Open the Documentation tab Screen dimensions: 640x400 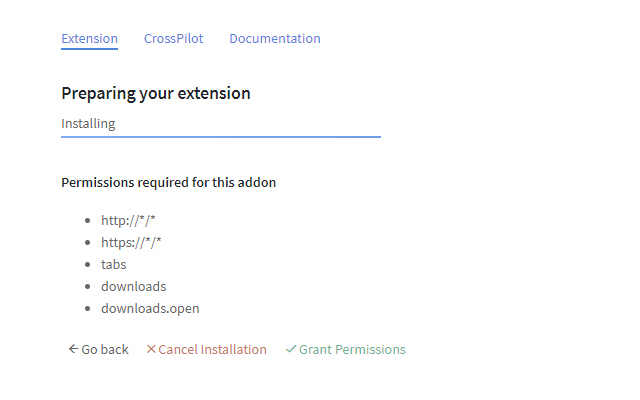coord(274,39)
